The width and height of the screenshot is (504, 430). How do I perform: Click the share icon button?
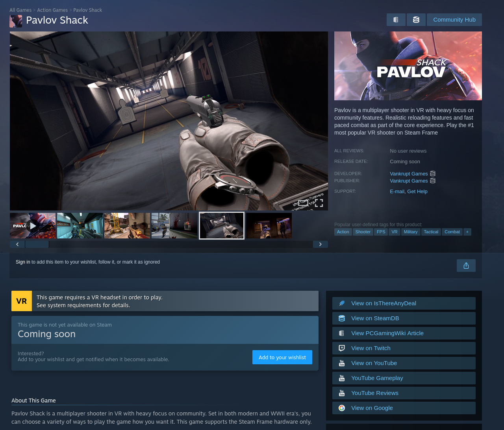point(466,266)
